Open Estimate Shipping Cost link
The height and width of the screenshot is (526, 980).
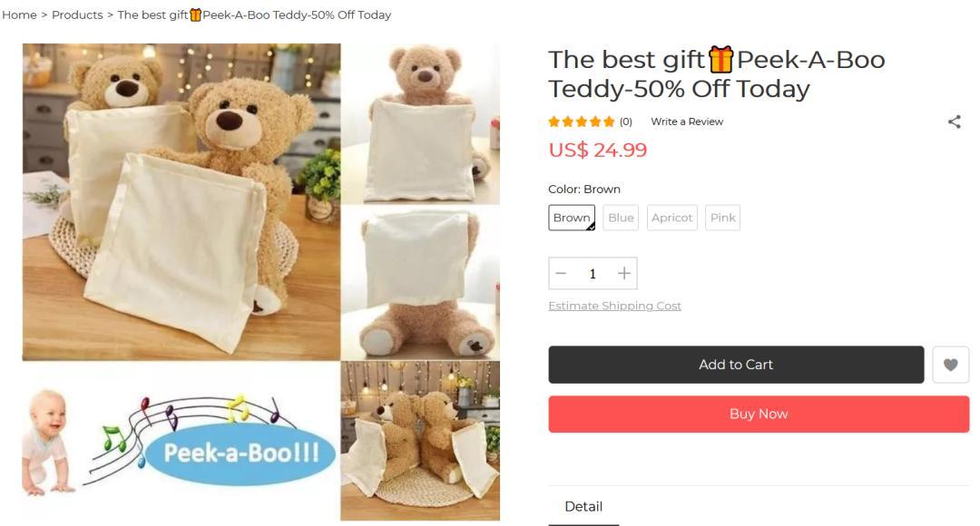(x=614, y=306)
